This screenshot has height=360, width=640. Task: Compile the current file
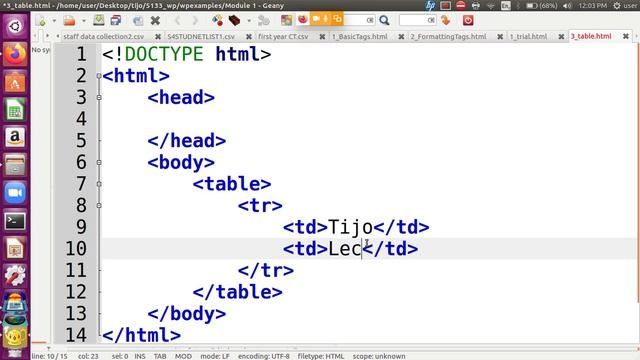(217, 20)
